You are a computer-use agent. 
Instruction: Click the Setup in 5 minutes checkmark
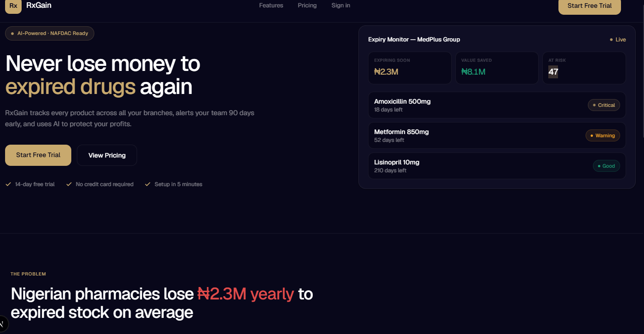[148, 184]
